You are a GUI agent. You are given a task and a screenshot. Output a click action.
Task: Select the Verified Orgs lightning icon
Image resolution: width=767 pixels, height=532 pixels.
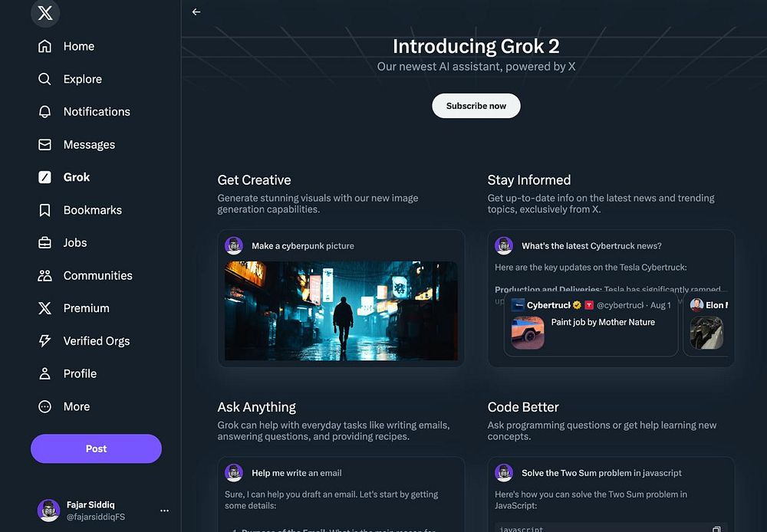(44, 341)
